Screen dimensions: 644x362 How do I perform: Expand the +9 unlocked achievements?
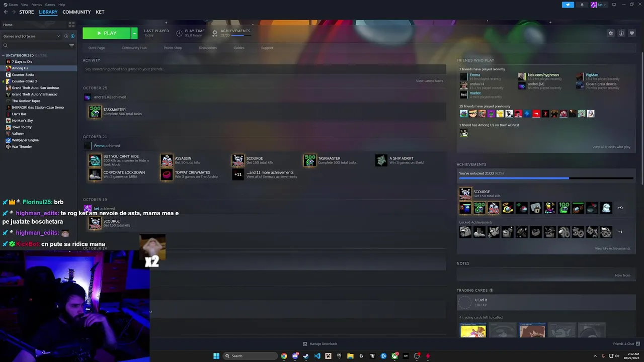[620, 208]
